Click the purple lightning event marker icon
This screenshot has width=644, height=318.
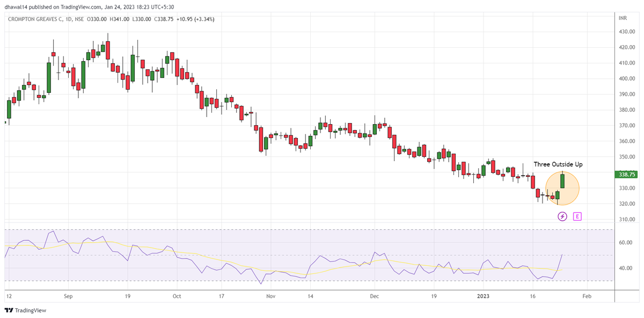pos(562,216)
